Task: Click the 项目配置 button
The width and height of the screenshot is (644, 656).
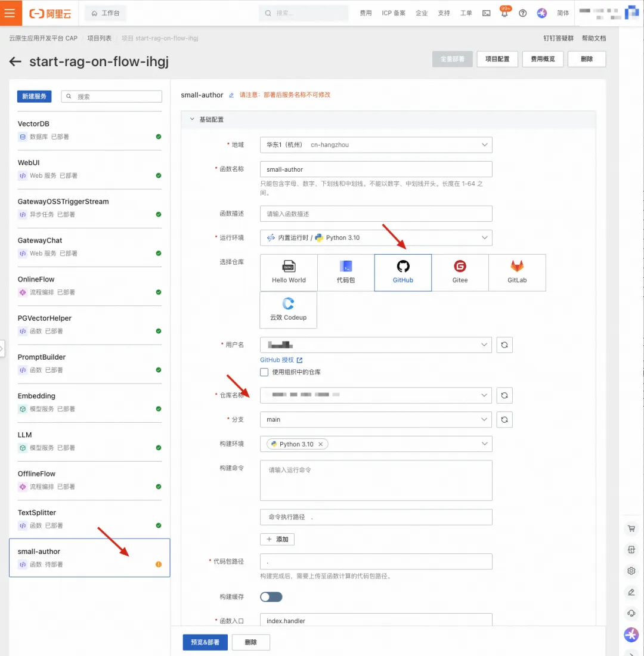Action: click(497, 59)
